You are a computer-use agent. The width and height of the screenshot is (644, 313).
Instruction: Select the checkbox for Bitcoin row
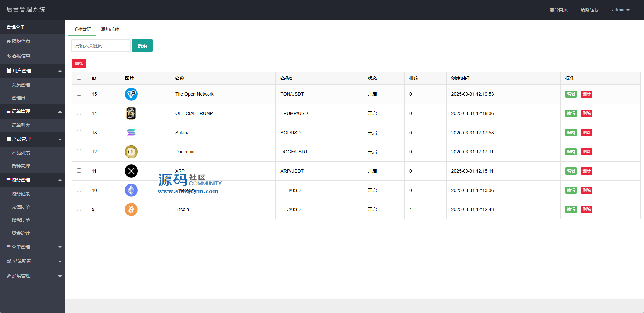pos(79,209)
